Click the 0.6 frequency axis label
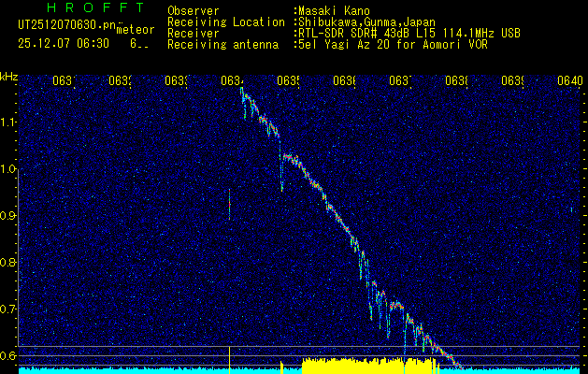The image size is (588, 374). coord(8,355)
